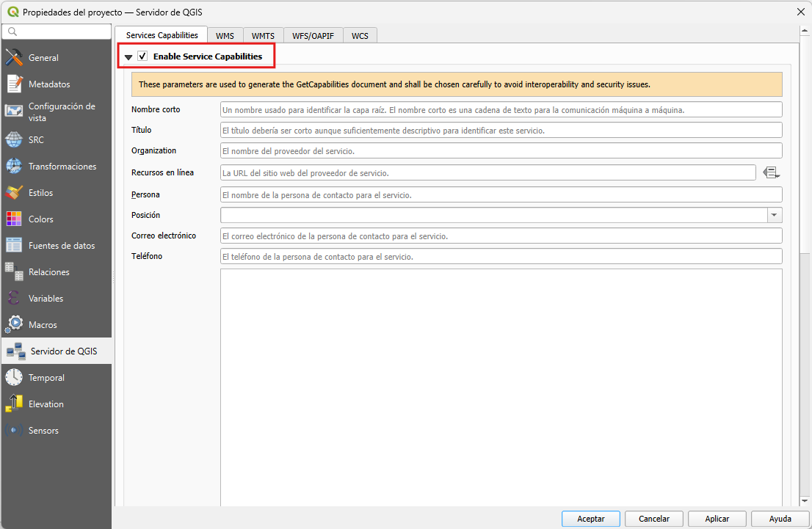This screenshot has width=812, height=529.
Task: Open the Temporal clock icon section
Action: click(14, 378)
